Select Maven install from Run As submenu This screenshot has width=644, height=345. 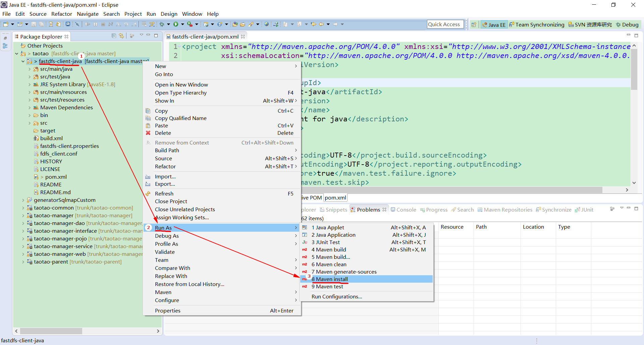[366, 279]
